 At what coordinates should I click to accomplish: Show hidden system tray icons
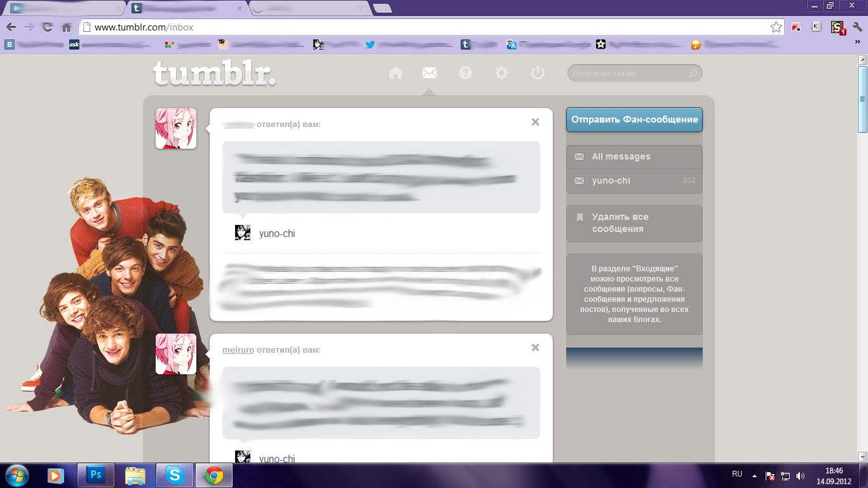754,475
